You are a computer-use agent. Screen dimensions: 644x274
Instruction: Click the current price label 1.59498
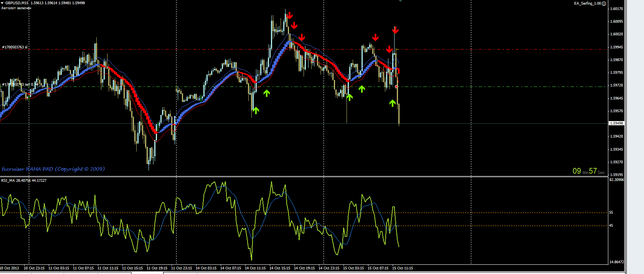tap(617, 123)
